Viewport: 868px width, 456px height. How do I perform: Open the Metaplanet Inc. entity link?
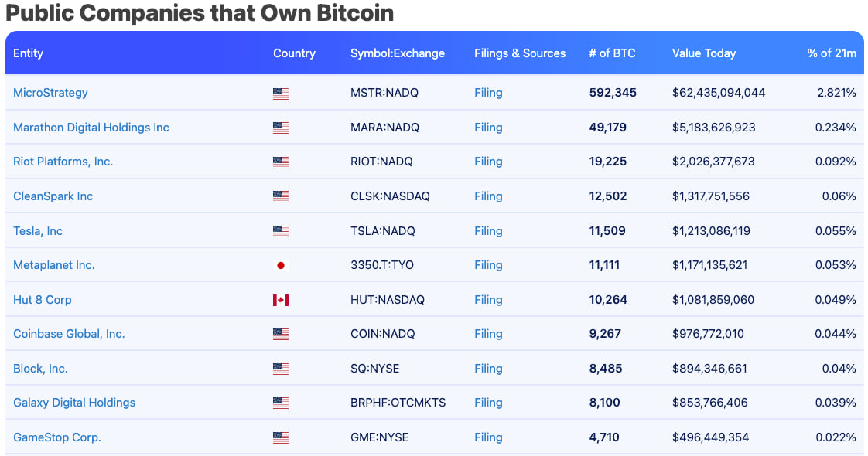[54, 265]
